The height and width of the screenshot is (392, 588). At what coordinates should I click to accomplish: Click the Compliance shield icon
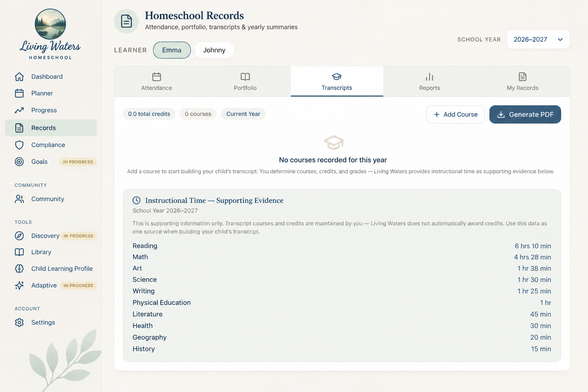(x=19, y=145)
